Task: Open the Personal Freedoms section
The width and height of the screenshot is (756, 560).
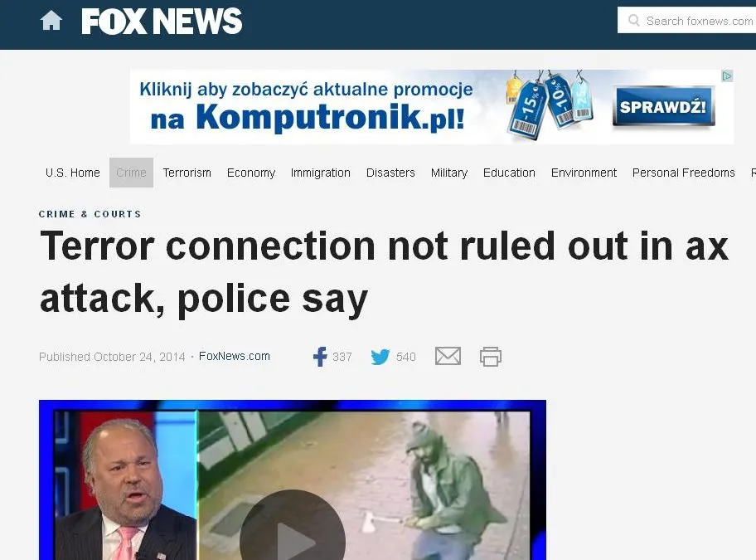Action: pos(684,173)
